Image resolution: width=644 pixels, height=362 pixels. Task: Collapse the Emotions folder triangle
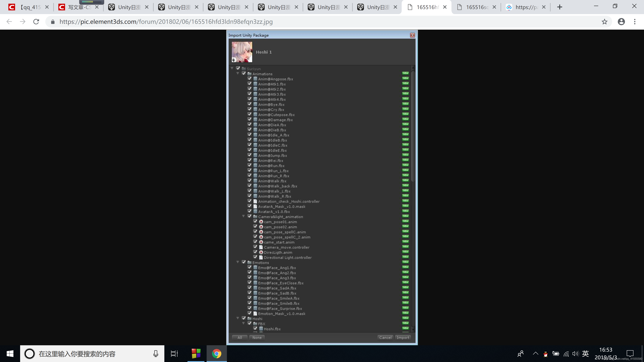pyautogui.click(x=238, y=262)
